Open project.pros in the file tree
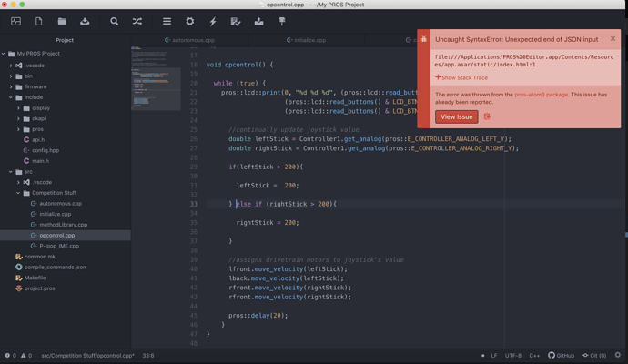The width and height of the screenshot is (628, 364). coord(40,288)
